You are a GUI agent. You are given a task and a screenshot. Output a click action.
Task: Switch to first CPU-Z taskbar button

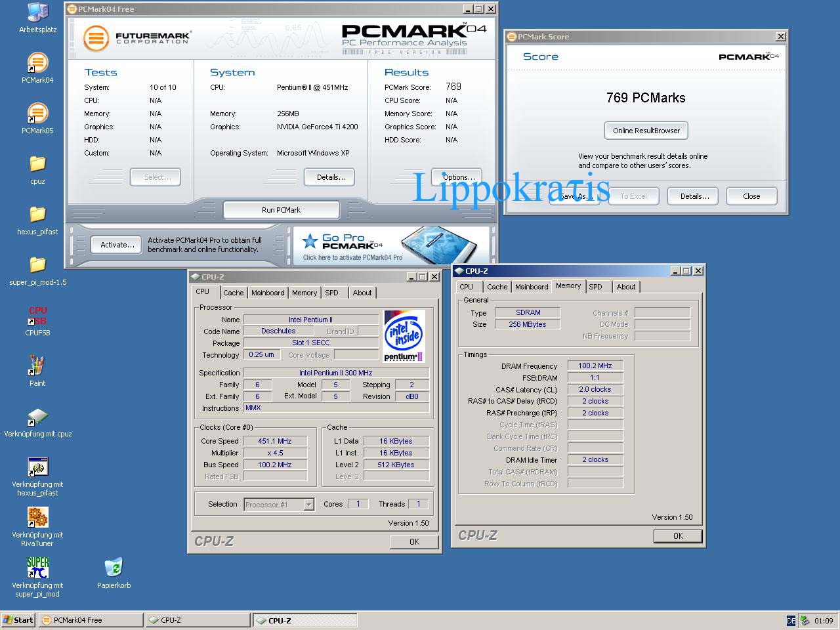tap(198, 620)
